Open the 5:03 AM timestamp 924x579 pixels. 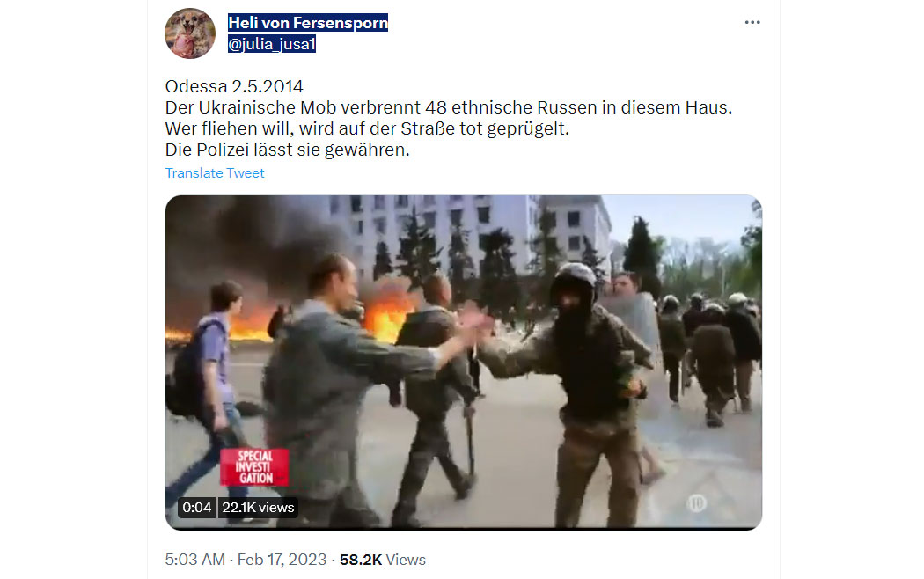tap(195, 559)
